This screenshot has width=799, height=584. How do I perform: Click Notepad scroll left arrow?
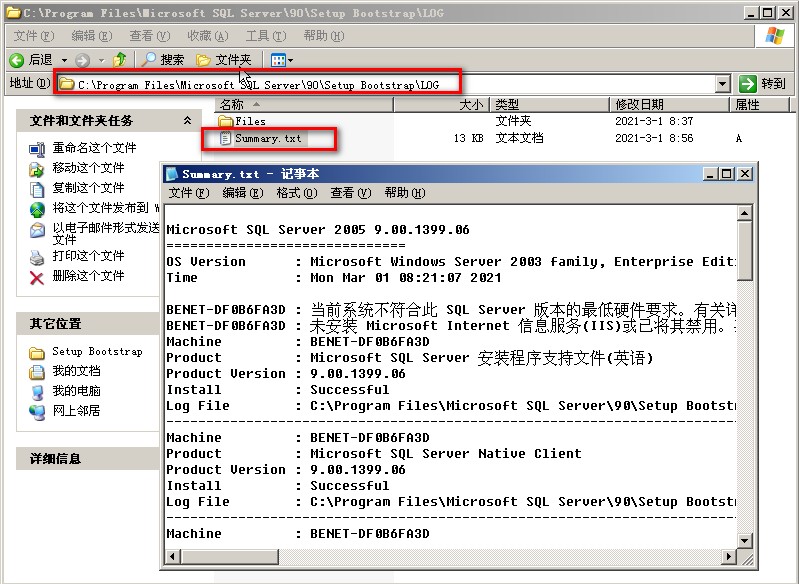pos(173,556)
